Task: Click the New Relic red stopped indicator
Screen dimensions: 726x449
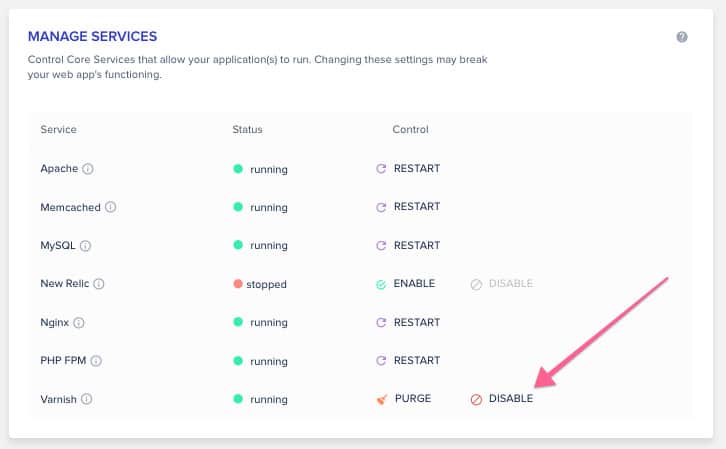Action: [238, 284]
